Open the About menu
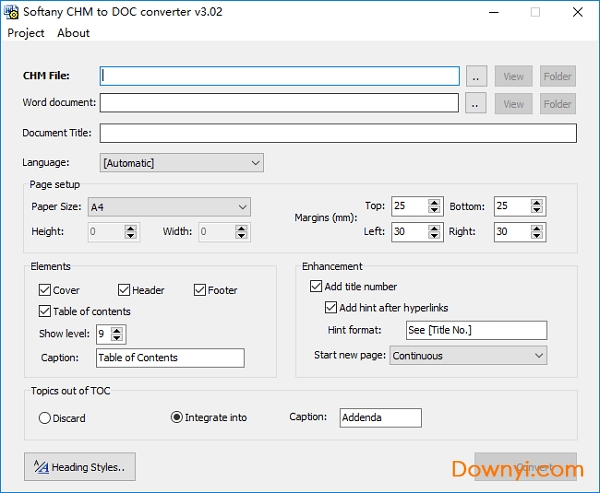The image size is (600, 493). coord(73,33)
